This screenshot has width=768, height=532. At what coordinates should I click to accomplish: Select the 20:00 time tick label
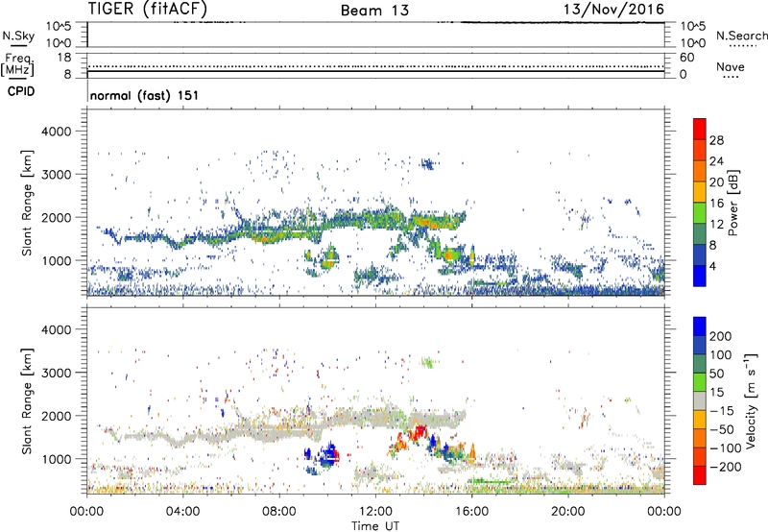pyautogui.click(x=567, y=512)
